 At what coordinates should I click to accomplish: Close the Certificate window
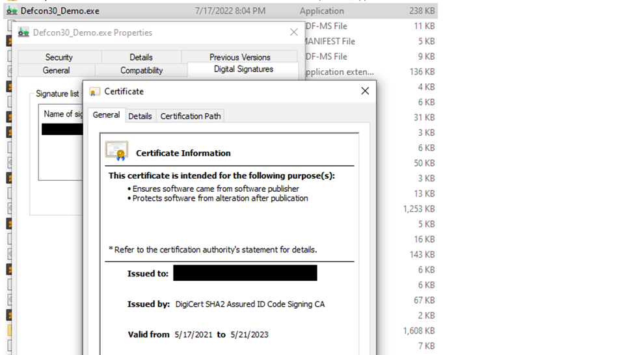(x=365, y=91)
